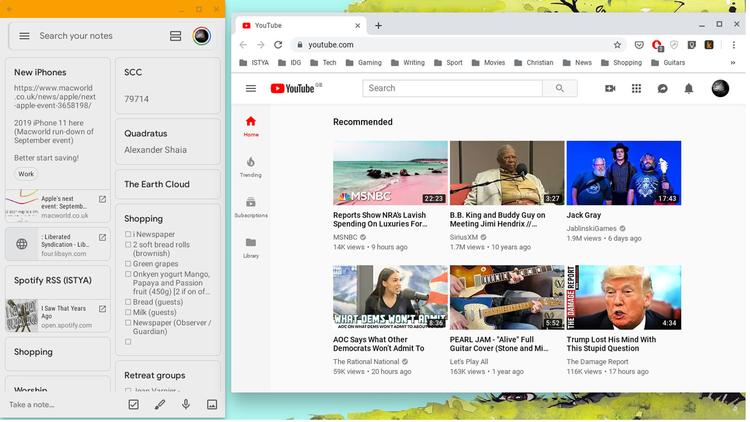This screenshot has height=422, width=750.
Task: Click the YouTube search field
Action: point(453,89)
